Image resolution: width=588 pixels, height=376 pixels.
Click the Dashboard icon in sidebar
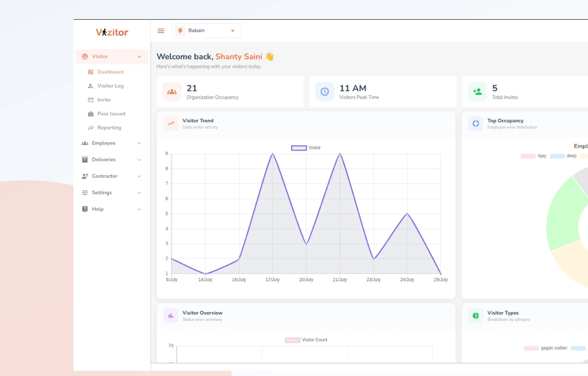point(90,72)
